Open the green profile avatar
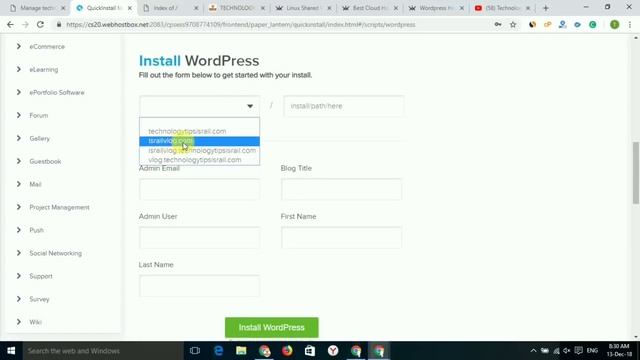The width and height of the screenshot is (640, 360). [x=614, y=25]
